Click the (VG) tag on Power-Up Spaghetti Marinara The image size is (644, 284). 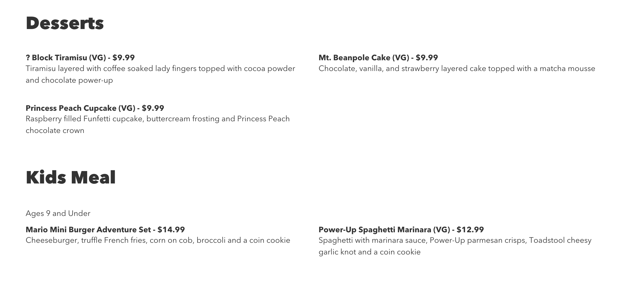tap(442, 230)
